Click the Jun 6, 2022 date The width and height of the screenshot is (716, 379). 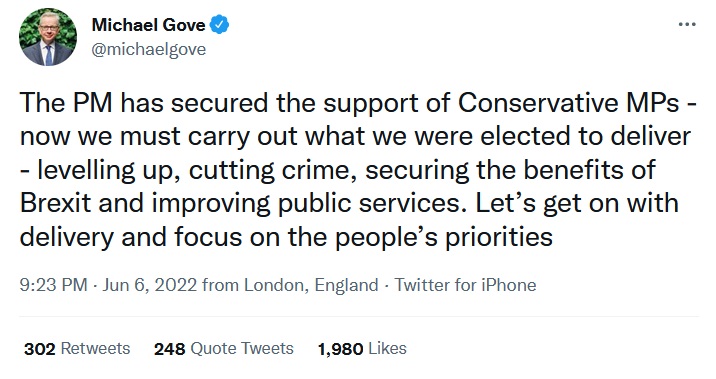149,285
